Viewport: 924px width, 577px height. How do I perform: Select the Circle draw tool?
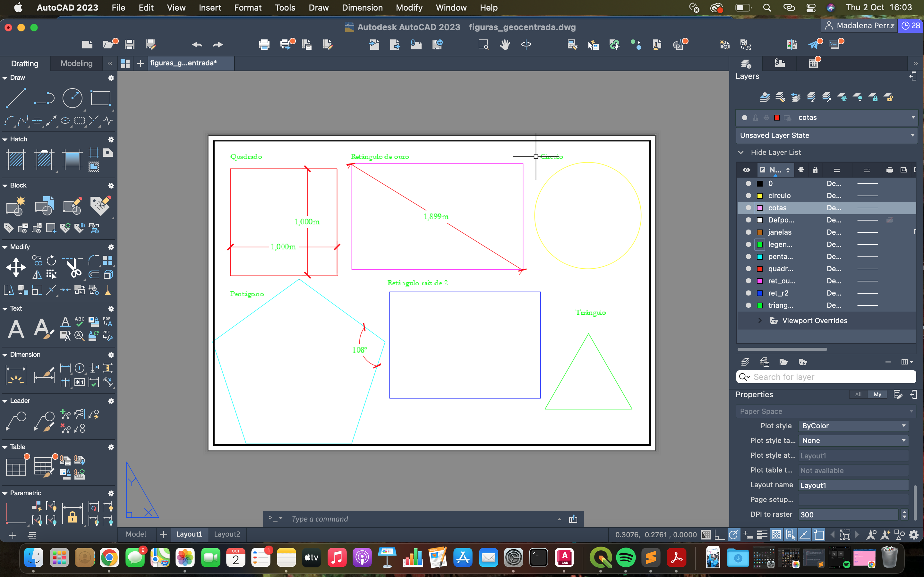pos(72,98)
